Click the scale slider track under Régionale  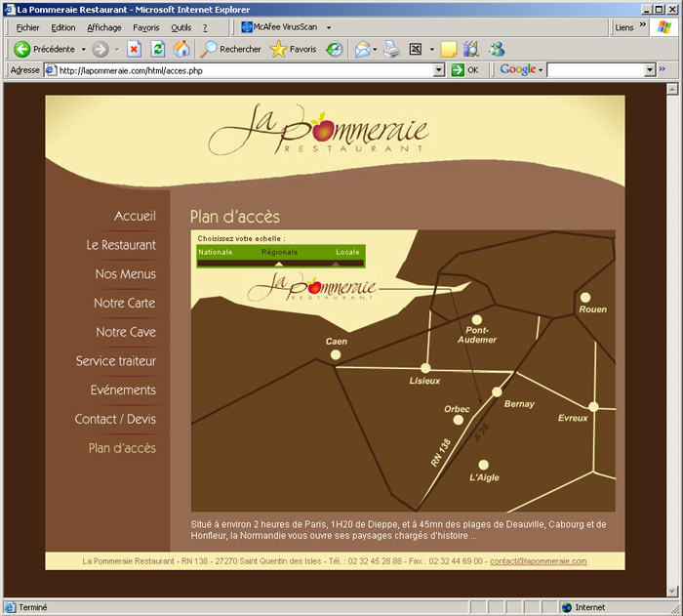coord(280,263)
